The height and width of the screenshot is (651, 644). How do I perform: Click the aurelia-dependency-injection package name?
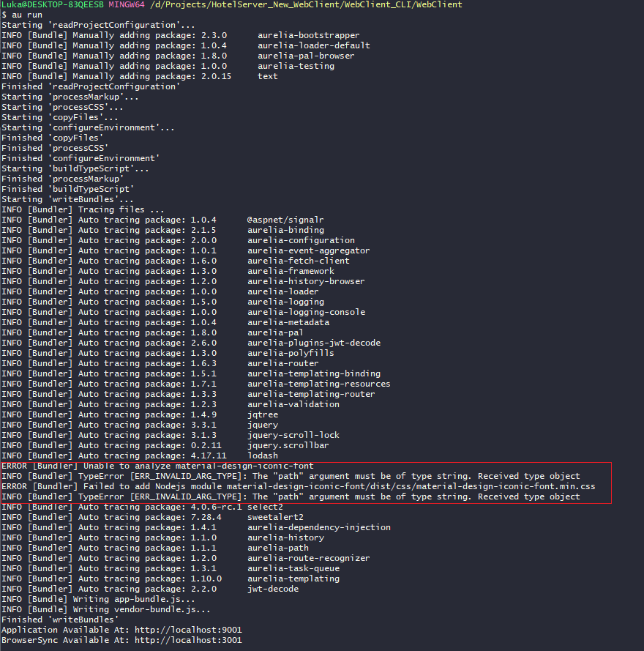coord(319,528)
